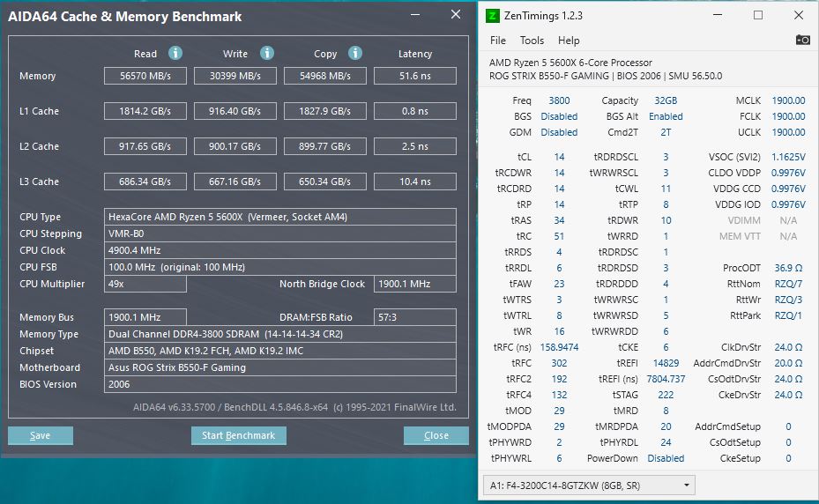Select L2 Cache Read 917.65 GB/s

(x=145, y=146)
